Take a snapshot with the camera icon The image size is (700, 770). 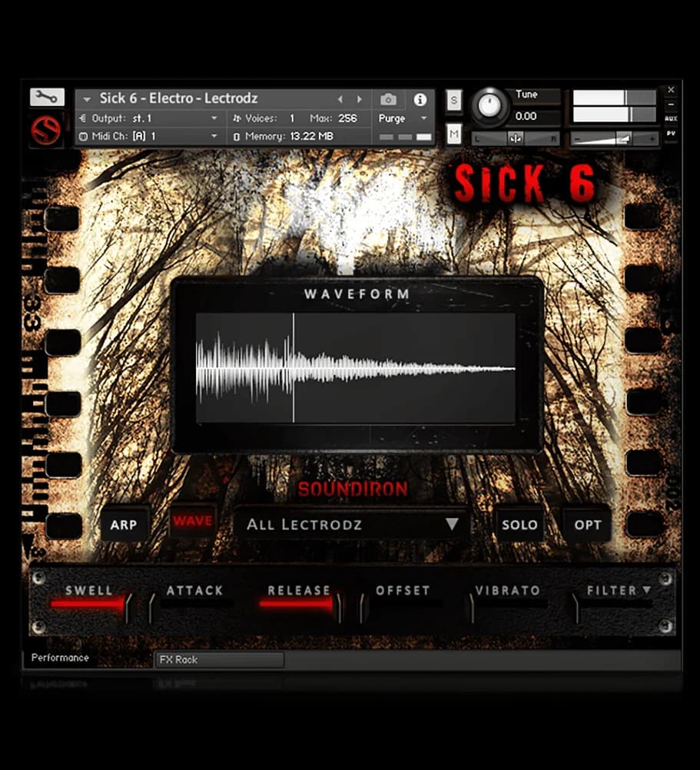pyautogui.click(x=388, y=99)
